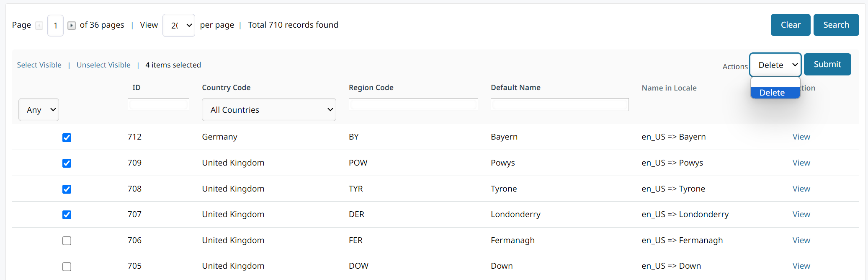The height and width of the screenshot is (280, 868).
Task: Pick the blank option in Actions list
Action: (775, 82)
